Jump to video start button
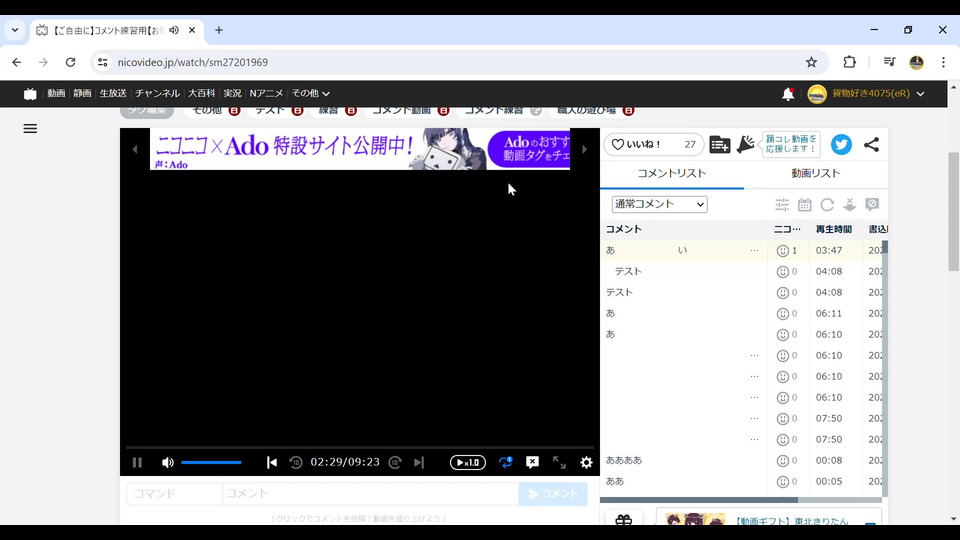This screenshot has width=960, height=540. 272,462
